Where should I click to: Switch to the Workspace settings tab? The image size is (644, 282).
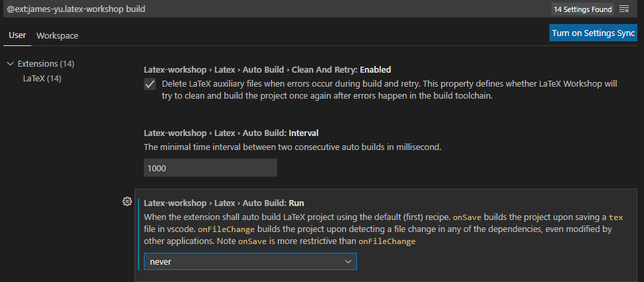point(57,35)
